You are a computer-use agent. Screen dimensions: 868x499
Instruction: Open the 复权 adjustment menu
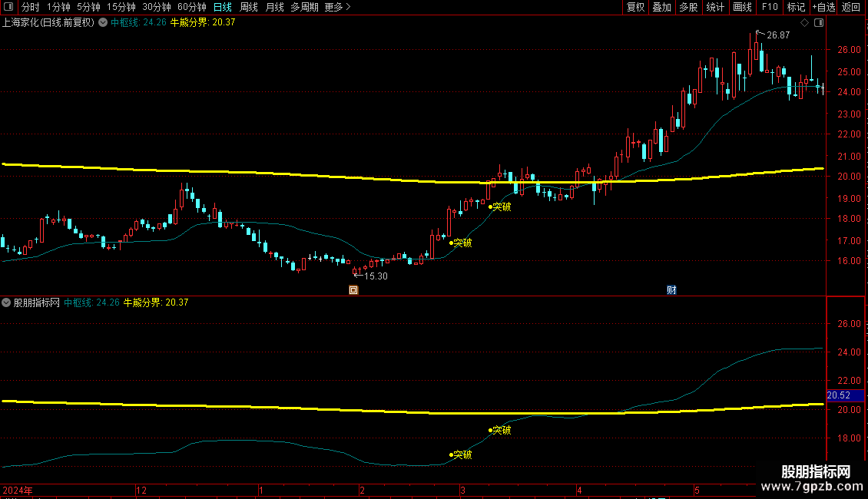[x=635, y=7]
